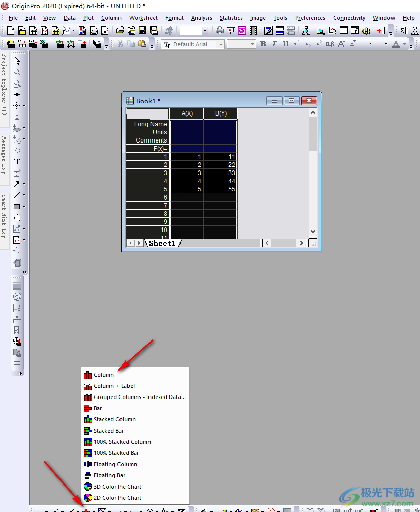
Task: Select the B(Y) column header
Action: (221, 113)
